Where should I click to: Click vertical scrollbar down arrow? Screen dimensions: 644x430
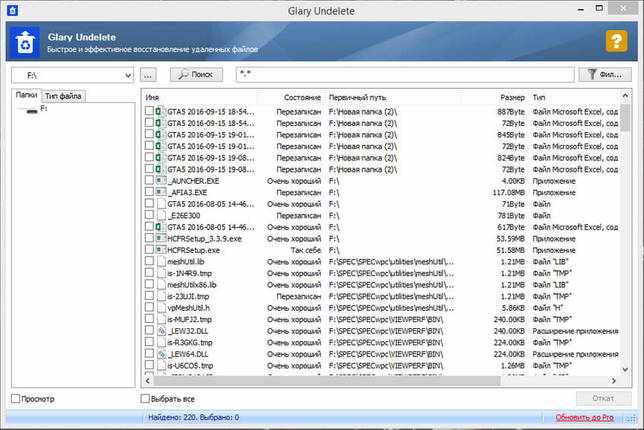pos(625,369)
